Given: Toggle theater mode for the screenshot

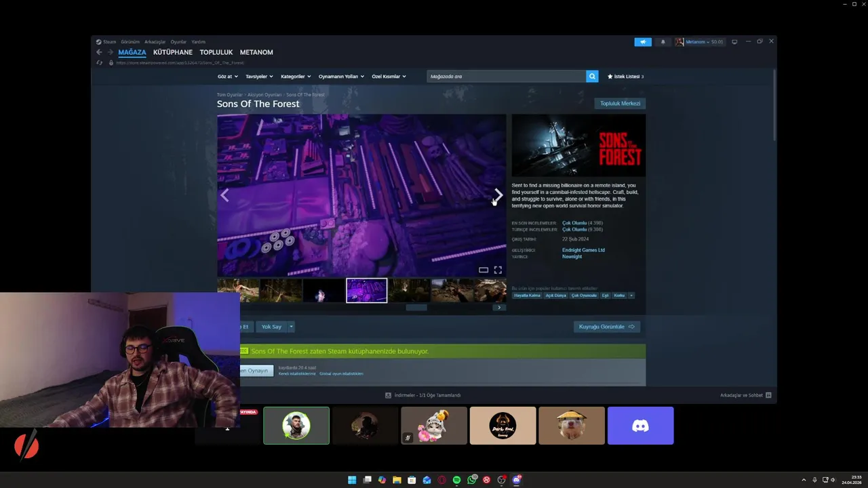Looking at the screenshot, I should (484, 270).
